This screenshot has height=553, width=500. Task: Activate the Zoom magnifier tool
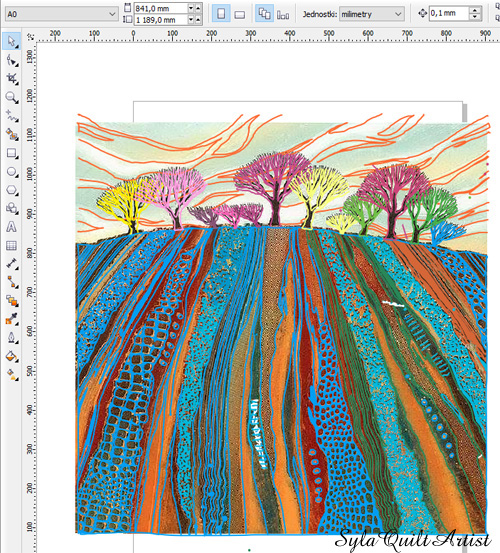click(x=12, y=97)
